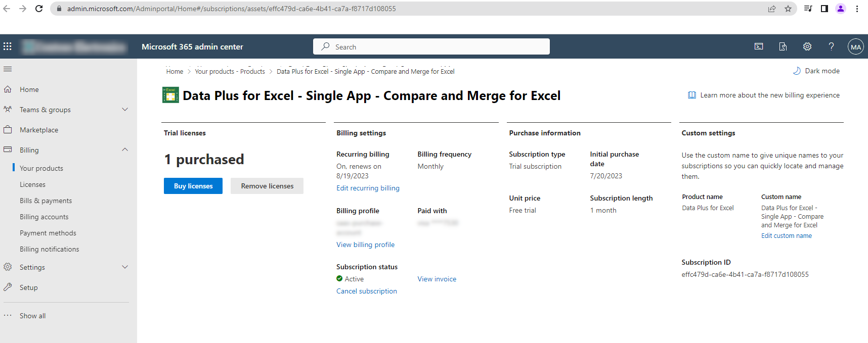This screenshot has height=343, width=868.
Task: Open the settings gear in header
Action: coord(807,46)
